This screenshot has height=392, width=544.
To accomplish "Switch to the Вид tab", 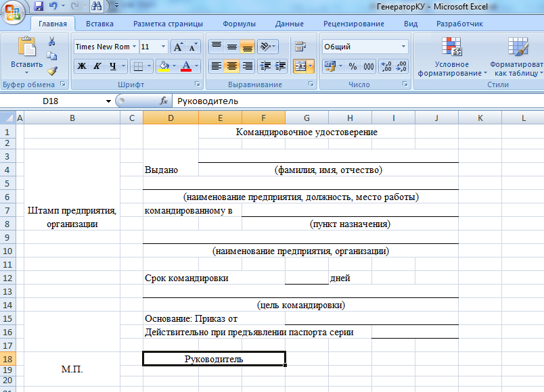I will coord(411,24).
